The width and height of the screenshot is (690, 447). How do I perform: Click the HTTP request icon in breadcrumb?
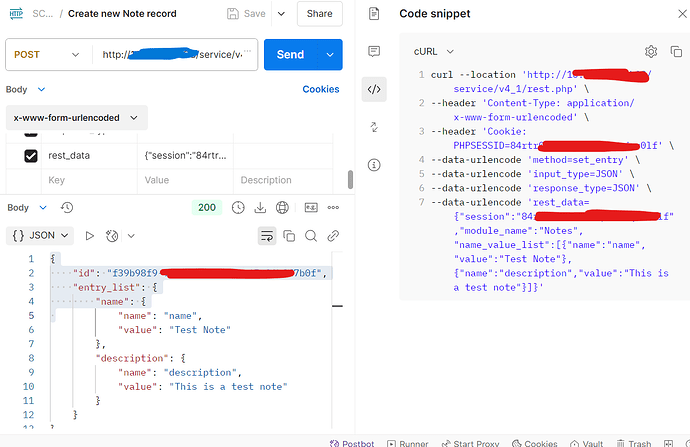click(x=16, y=14)
